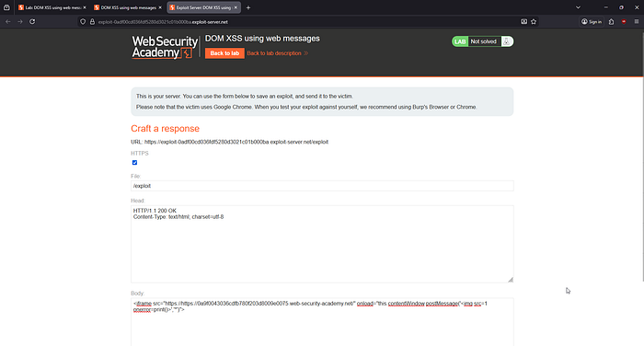Image resolution: width=644 pixels, height=346 pixels.
Task: Open the reader view icon
Action: coord(524,22)
